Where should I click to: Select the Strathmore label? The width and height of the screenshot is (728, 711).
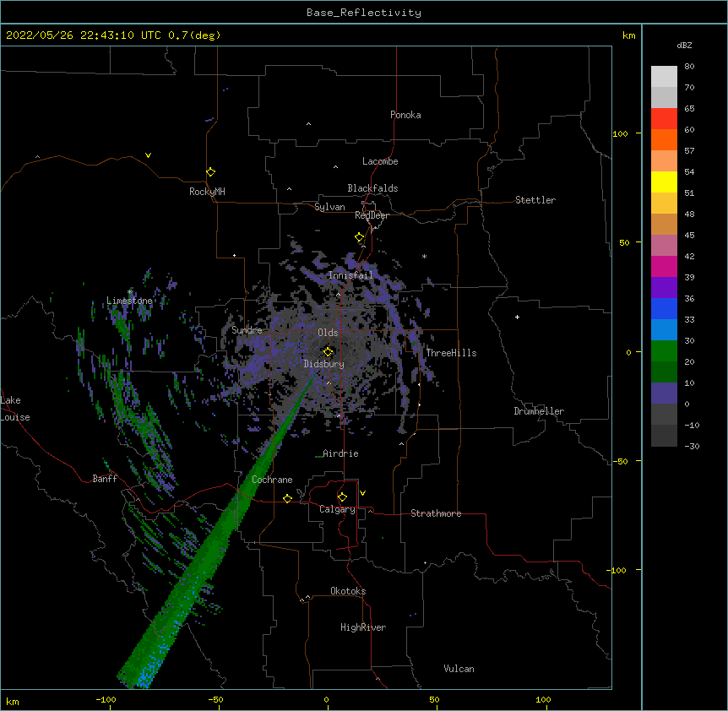pyautogui.click(x=436, y=513)
